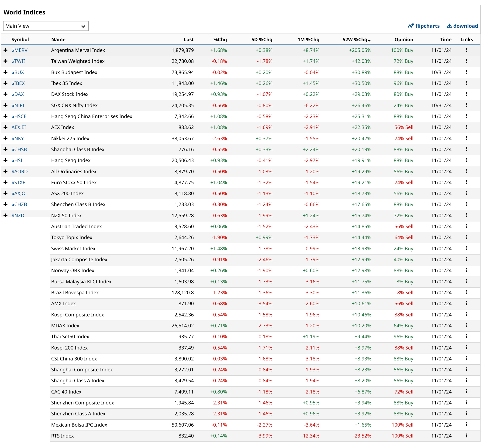The image size is (493, 448).
Task: Open links menu for Argentina Merval Index
Action: pos(467,50)
